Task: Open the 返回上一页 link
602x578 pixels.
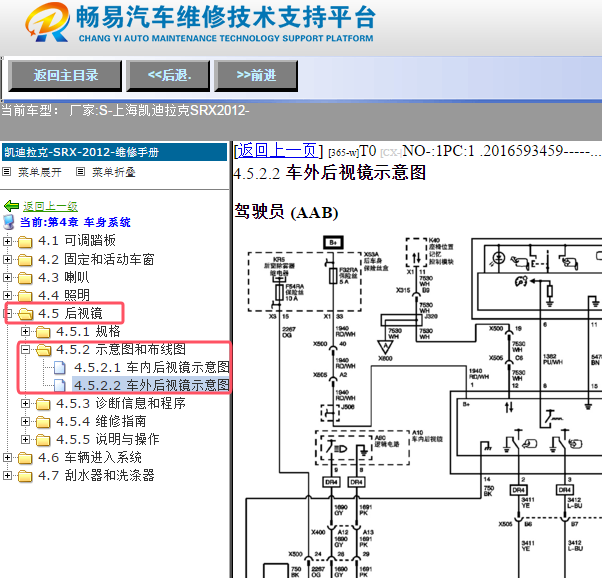Action: [276, 151]
